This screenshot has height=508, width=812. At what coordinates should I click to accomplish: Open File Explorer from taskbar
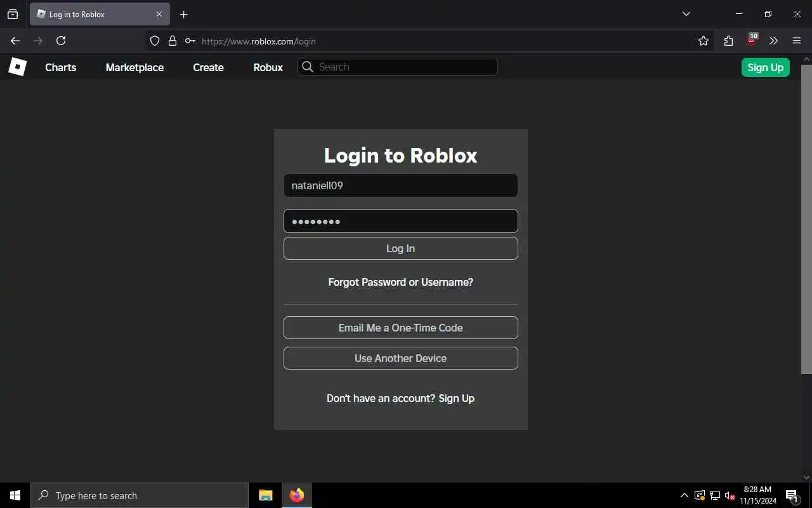tap(266, 495)
